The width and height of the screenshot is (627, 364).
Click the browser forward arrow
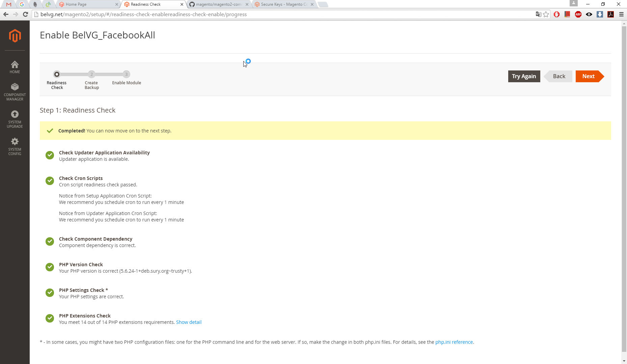click(x=16, y=14)
